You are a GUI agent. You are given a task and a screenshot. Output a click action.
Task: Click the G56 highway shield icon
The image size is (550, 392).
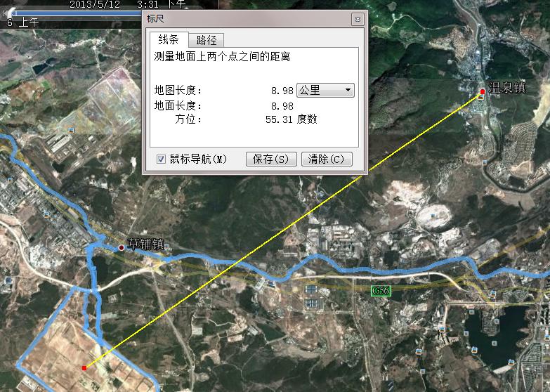[x=380, y=290]
